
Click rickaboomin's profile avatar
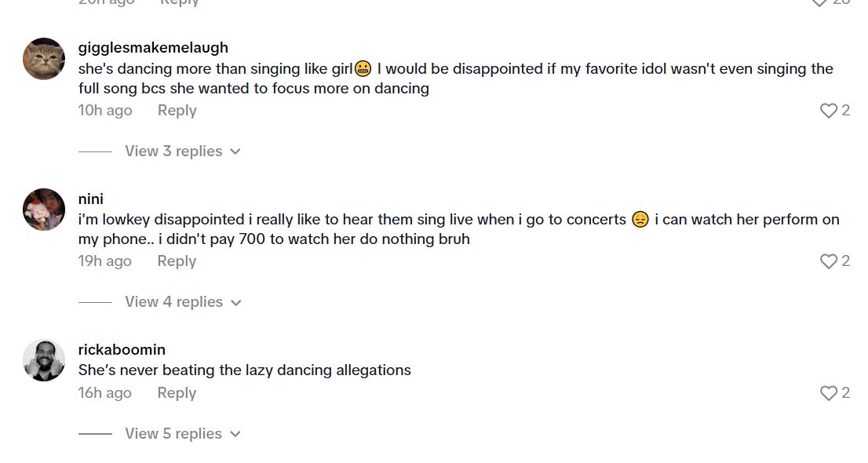tap(43, 359)
